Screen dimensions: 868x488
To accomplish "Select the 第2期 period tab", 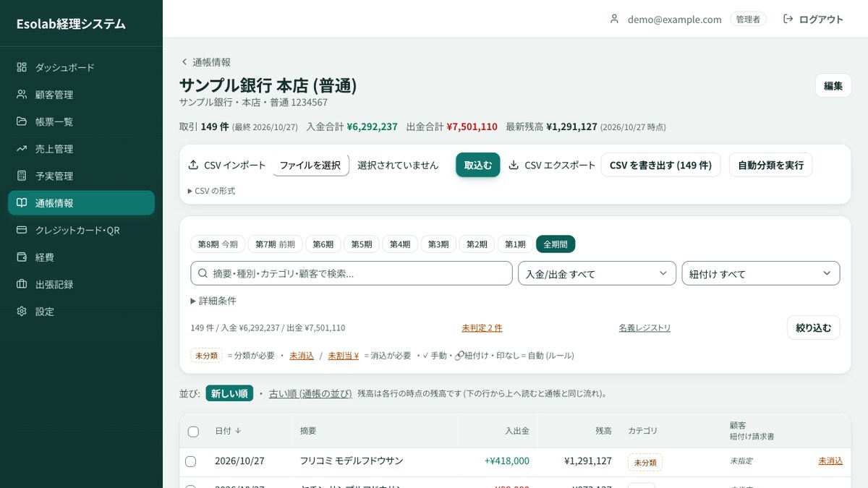I will (x=477, y=244).
